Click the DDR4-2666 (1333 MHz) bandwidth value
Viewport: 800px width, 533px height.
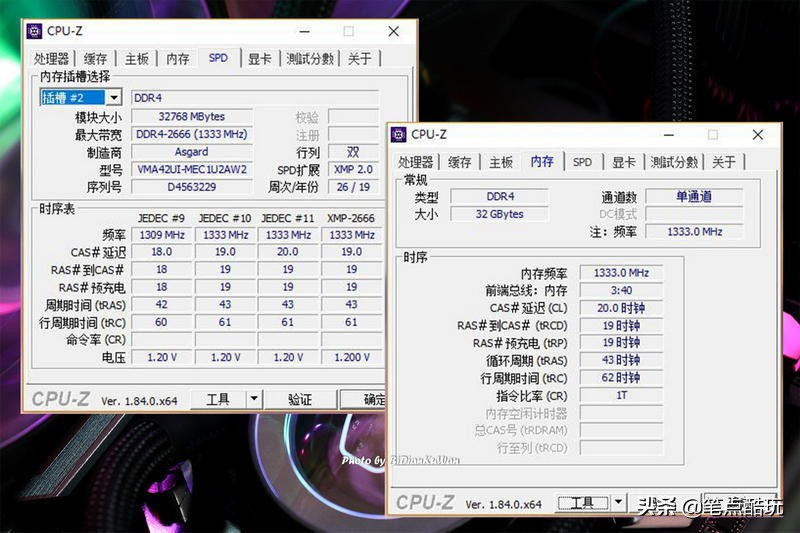tap(191, 134)
